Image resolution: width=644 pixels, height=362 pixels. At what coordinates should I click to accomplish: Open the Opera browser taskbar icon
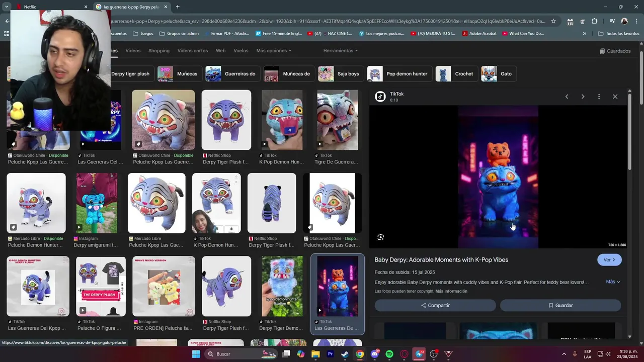click(404, 354)
